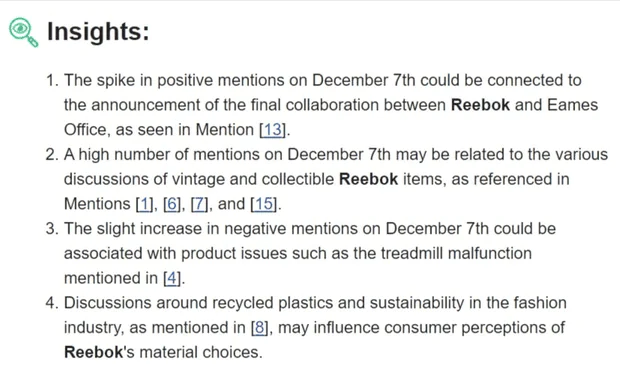
Task: Click the phrase 'vintage and collectible'
Action: 253,179
